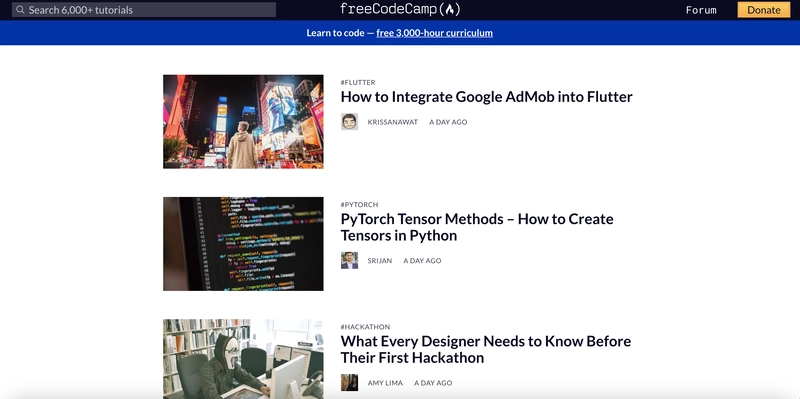This screenshot has height=399, width=800.
Task: Select the #PYTORCH tag
Action: (360, 205)
